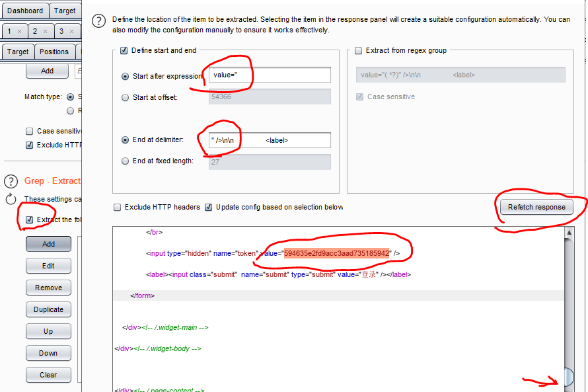The height and width of the screenshot is (392, 588).
Task: Click the Refetch response button
Action: (536, 207)
